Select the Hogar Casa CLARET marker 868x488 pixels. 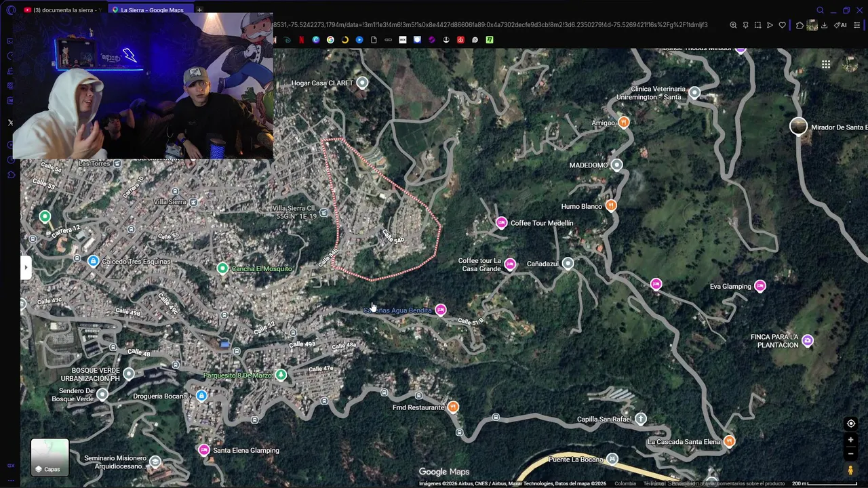(x=362, y=83)
